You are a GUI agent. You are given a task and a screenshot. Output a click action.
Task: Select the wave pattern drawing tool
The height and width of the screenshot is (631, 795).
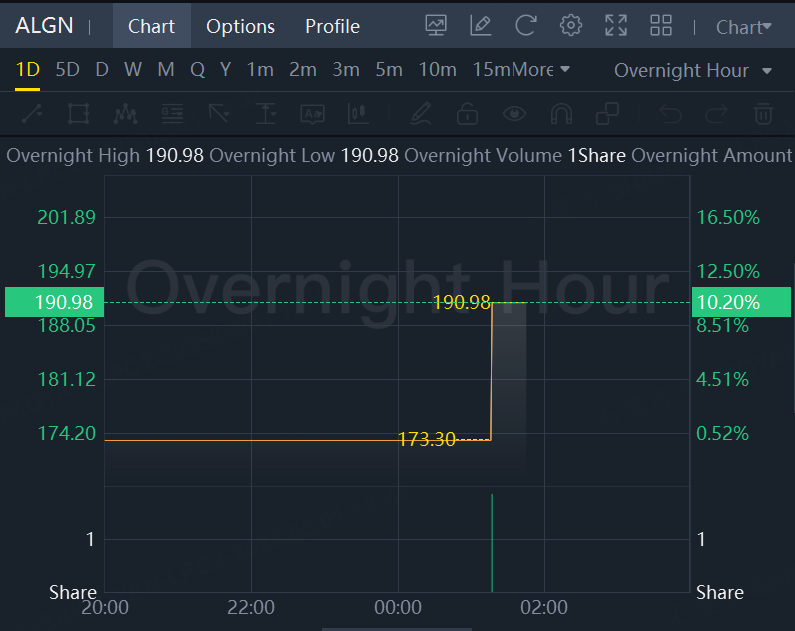[125, 114]
